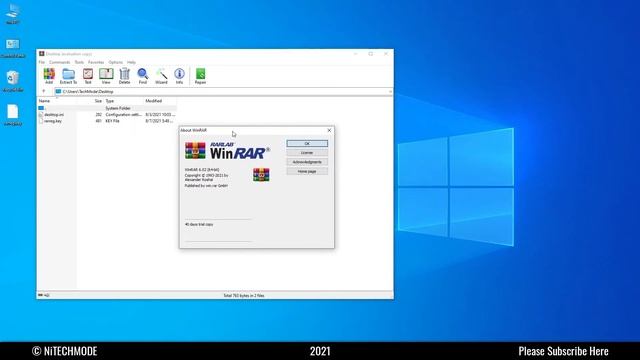
Task: Open the Favorites menu
Action: pyautogui.click(x=96, y=62)
